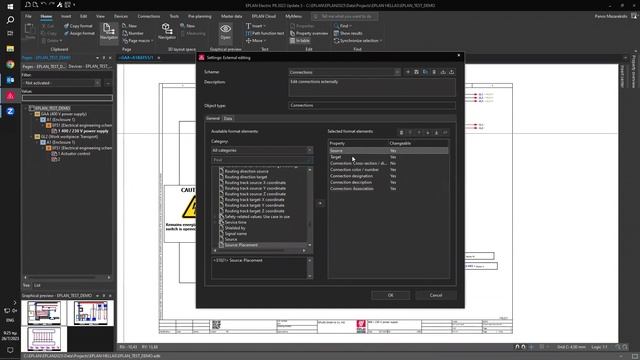The image size is (640, 360).
Task: Open the Filter dropdown in Pages navigator
Action: [98, 83]
